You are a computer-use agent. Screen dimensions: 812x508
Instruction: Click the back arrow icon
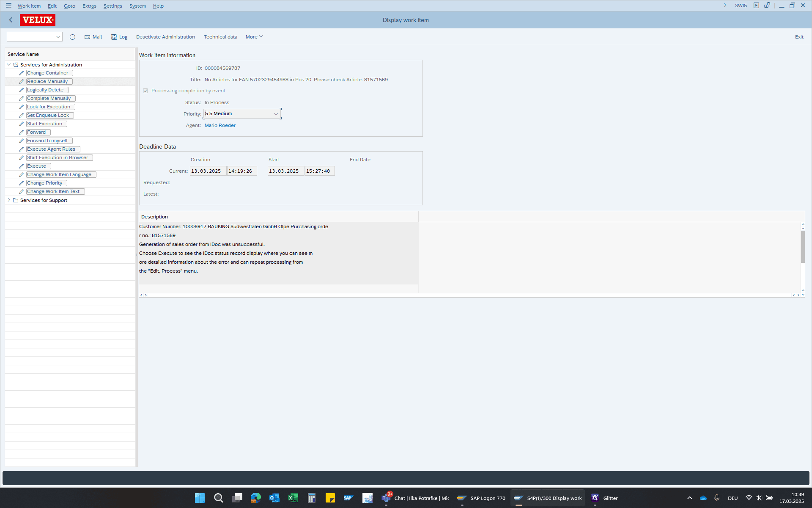pyautogui.click(x=11, y=20)
